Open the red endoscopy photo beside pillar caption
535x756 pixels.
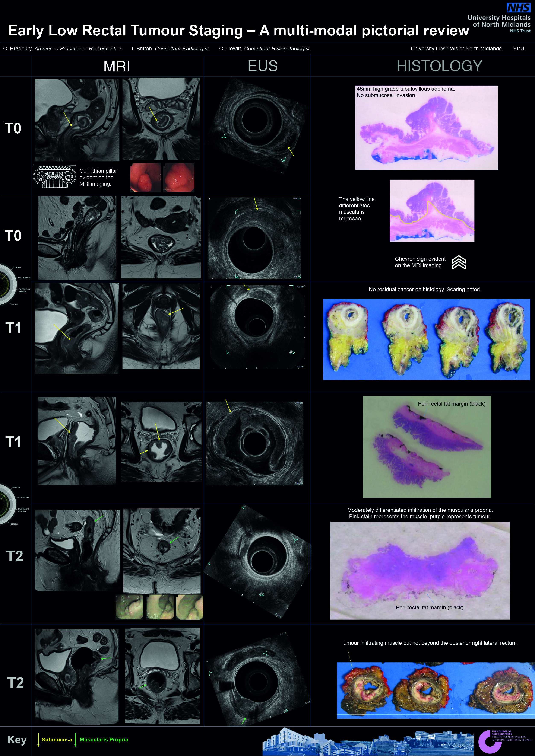pos(145,178)
